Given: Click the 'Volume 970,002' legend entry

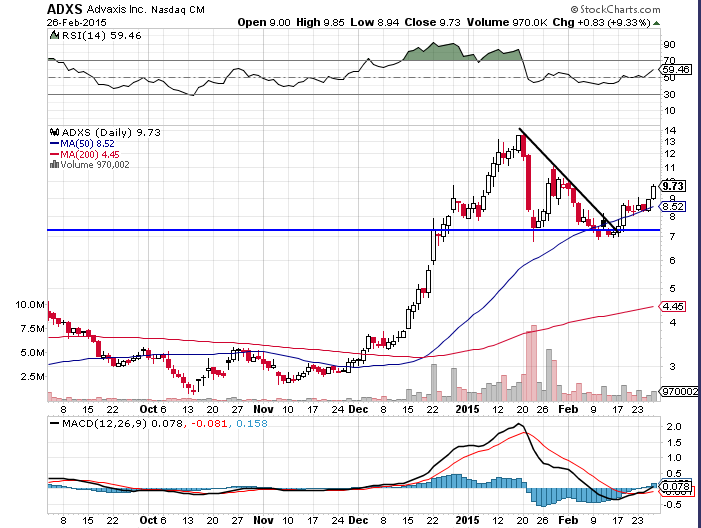Looking at the screenshot, I should point(95,165).
